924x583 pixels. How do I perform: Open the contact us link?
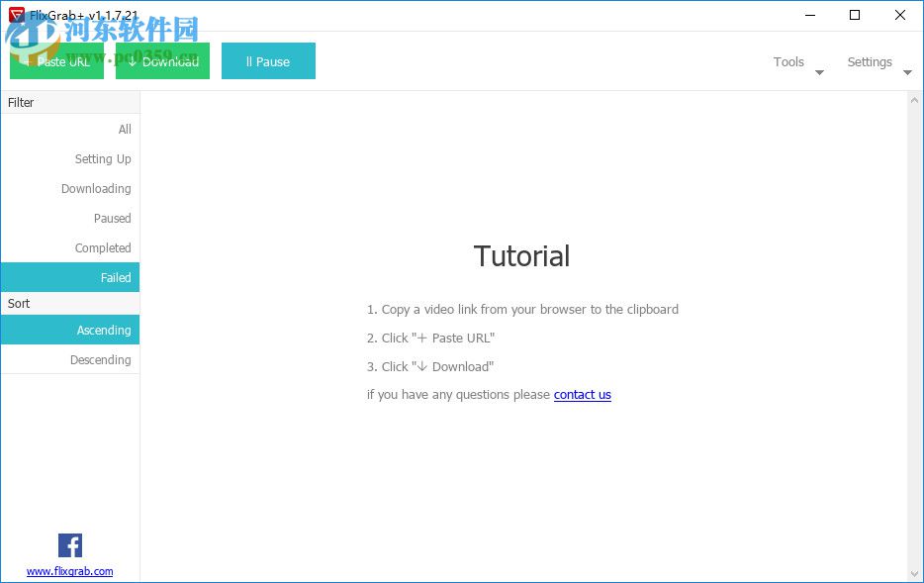(x=583, y=394)
